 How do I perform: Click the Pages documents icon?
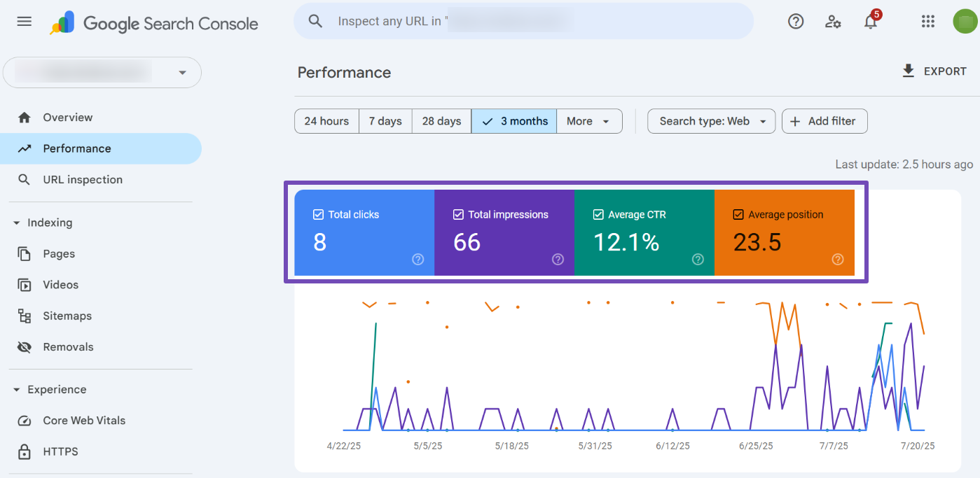(x=25, y=254)
